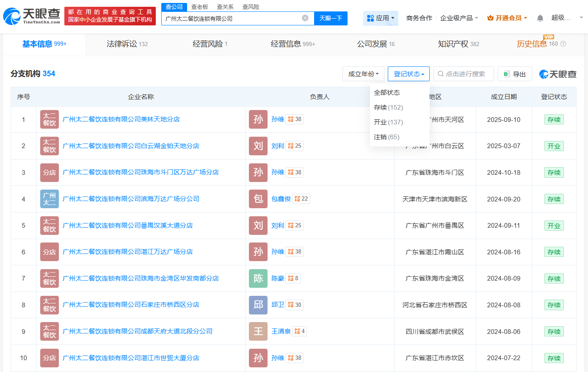Select 存续 (152) status option
Viewport: 588px width, 372px height.
tap(388, 107)
